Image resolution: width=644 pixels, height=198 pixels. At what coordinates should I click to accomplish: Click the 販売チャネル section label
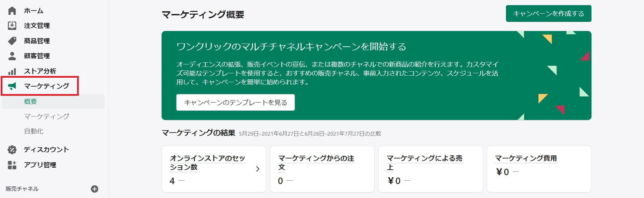pyautogui.click(x=22, y=189)
